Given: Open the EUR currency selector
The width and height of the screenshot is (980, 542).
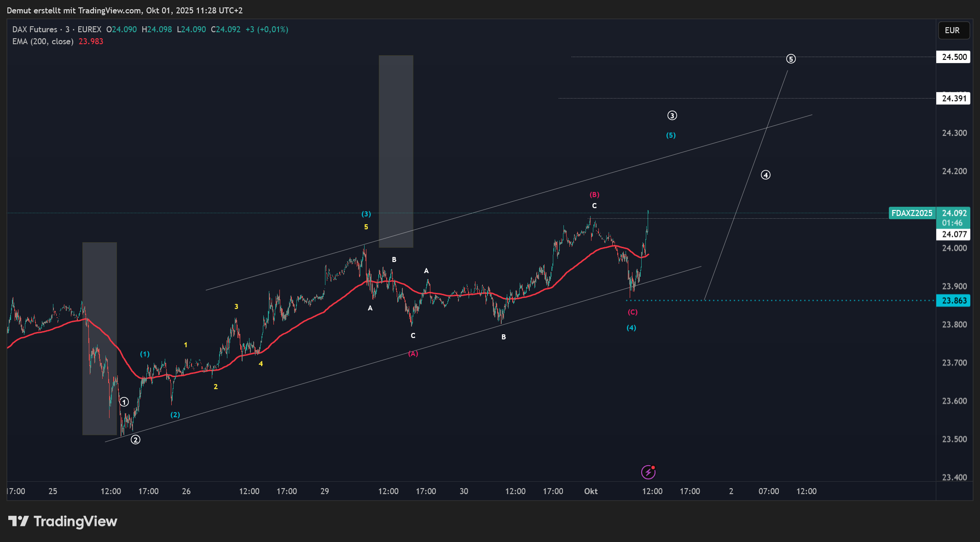Looking at the screenshot, I should (x=953, y=30).
